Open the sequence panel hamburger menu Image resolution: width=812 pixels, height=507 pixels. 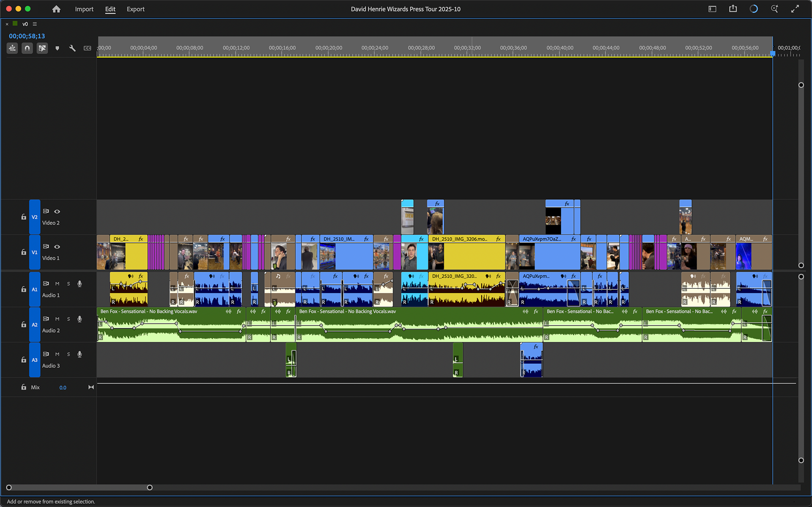35,24
